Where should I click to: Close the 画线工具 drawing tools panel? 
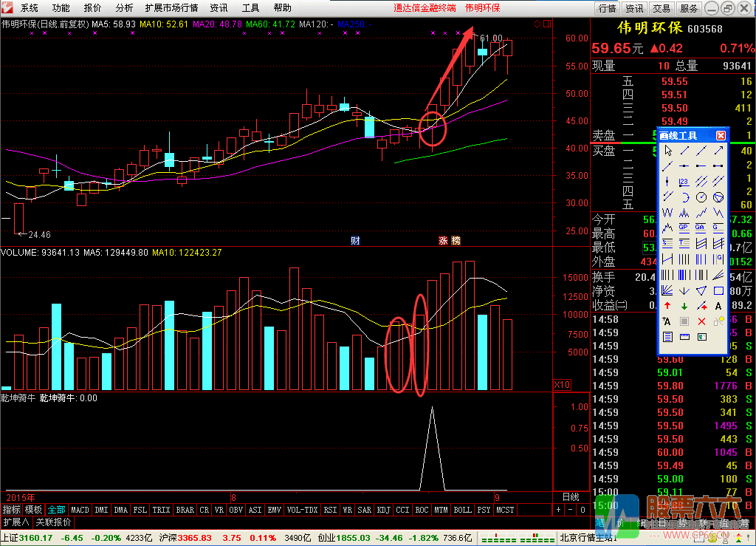pyautogui.click(x=721, y=135)
